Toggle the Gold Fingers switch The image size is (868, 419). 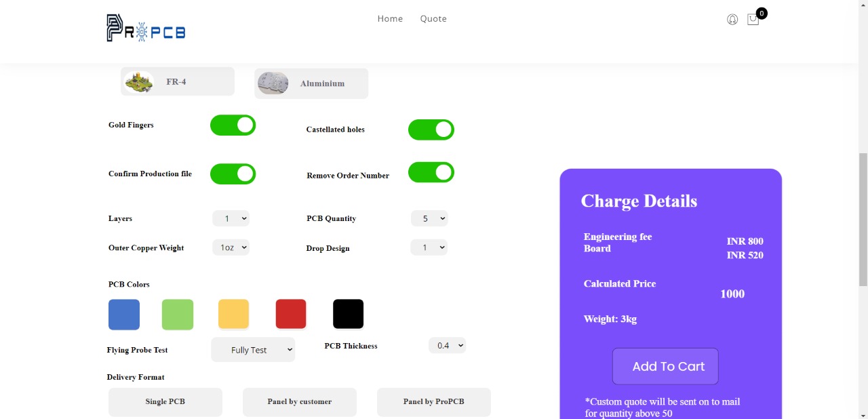point(233,125)
